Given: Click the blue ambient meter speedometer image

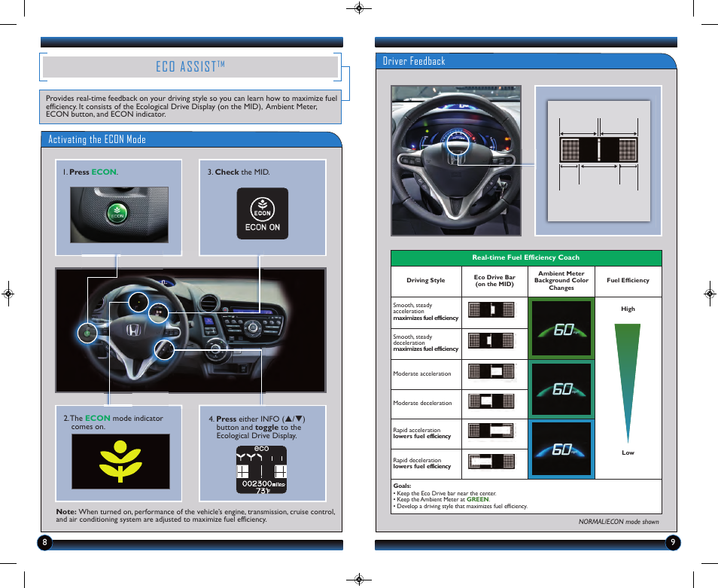Looking at the screenshot, I should coord(561,449).
